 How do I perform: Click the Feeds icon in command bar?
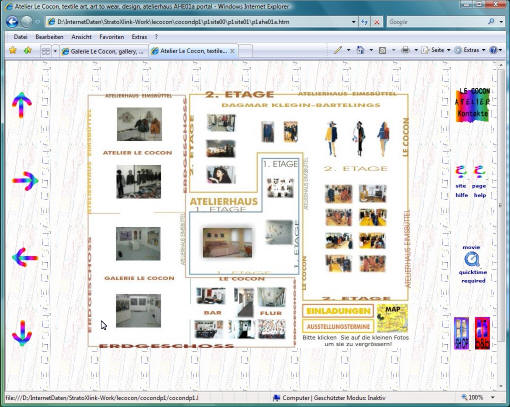click(383, 50)
